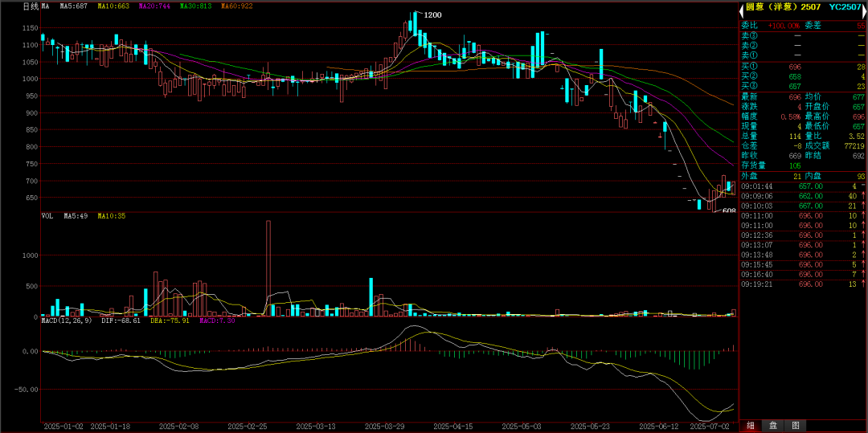
Task: Click the MA indicator name label
Action: click(x=45, y=6)
